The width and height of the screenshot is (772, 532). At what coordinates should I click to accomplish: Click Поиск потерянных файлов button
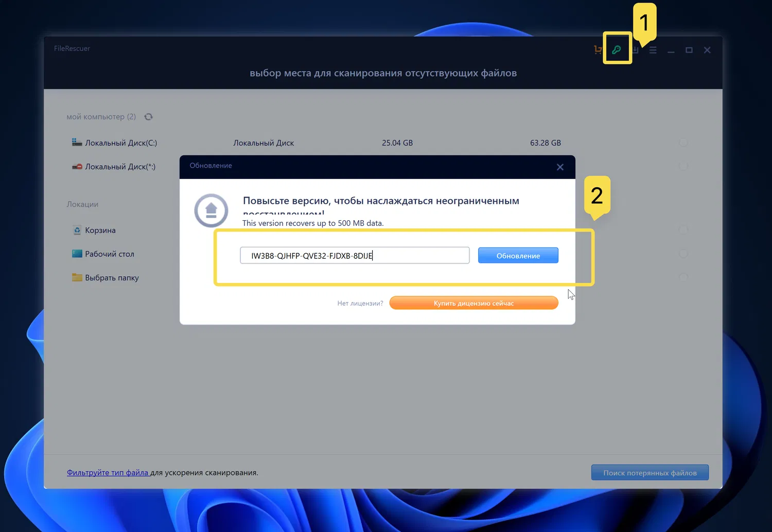click(x=650, y=472)
